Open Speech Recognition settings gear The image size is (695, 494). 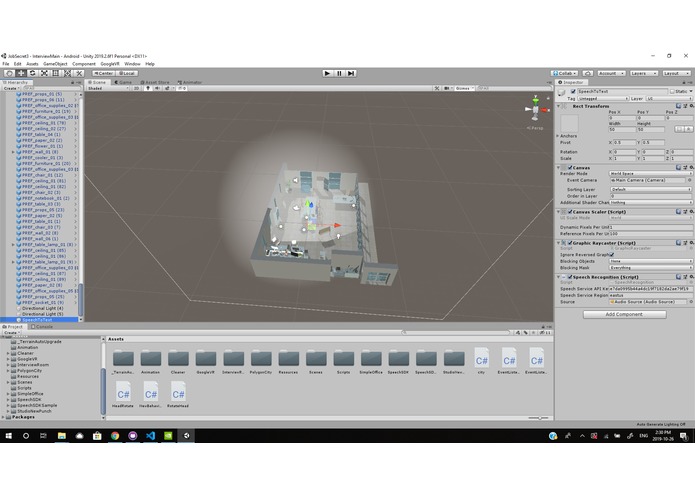[x=691, y=277]
